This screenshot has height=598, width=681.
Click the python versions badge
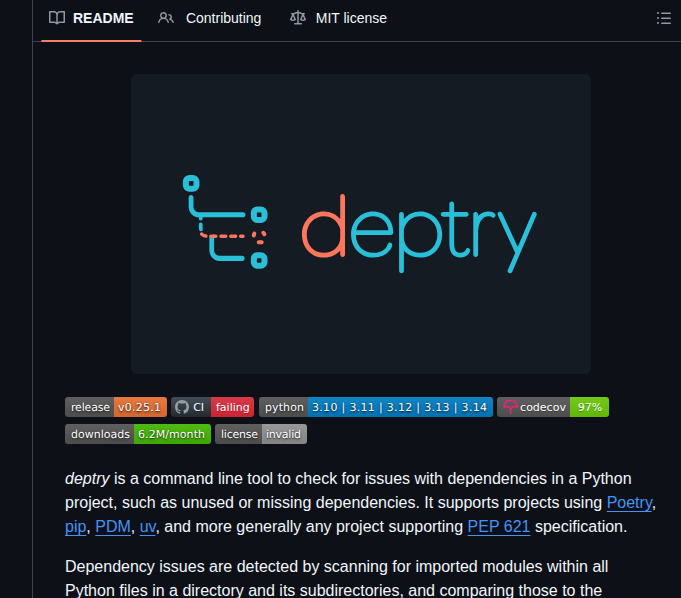[x=376, y=407]
